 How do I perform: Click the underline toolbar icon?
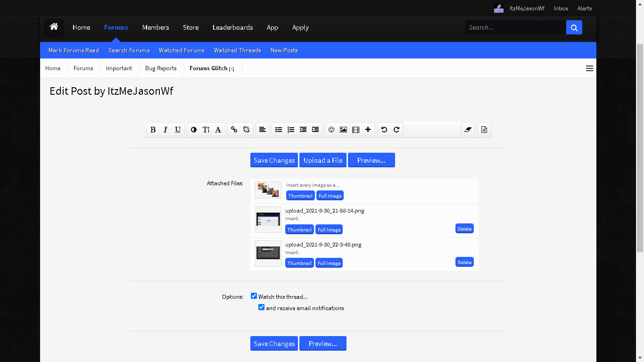[x=178, y=130]
